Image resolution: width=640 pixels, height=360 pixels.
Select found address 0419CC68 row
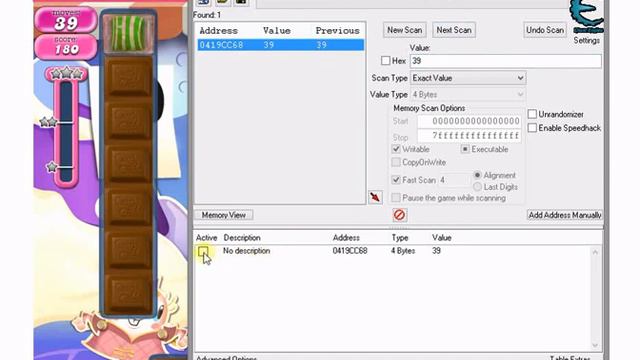coord(280,45)
